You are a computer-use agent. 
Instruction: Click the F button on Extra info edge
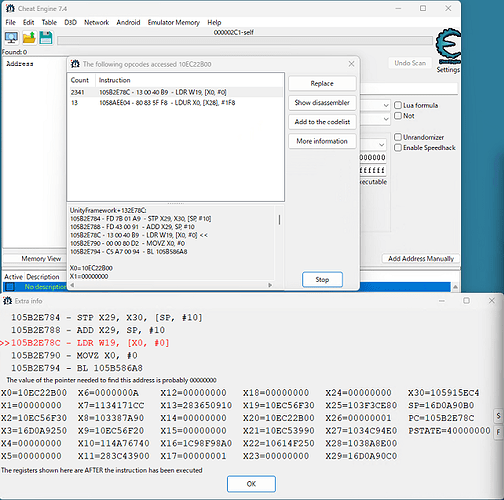(499, 432)
